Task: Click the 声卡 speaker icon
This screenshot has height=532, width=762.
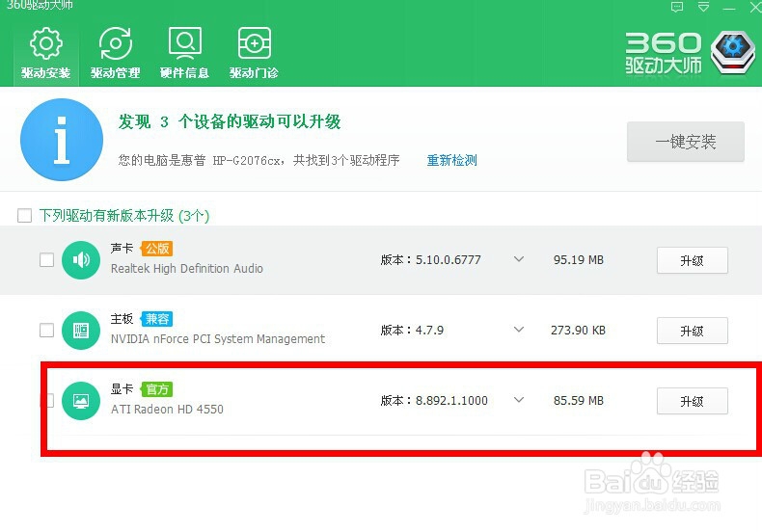Action: (81, 260)
